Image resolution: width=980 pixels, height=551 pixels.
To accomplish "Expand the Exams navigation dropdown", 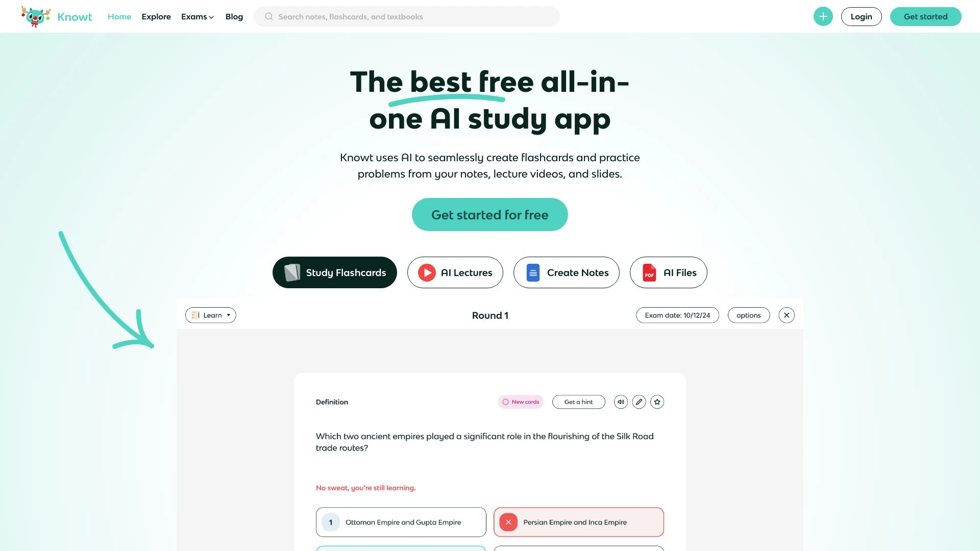I will click(197, 16).
